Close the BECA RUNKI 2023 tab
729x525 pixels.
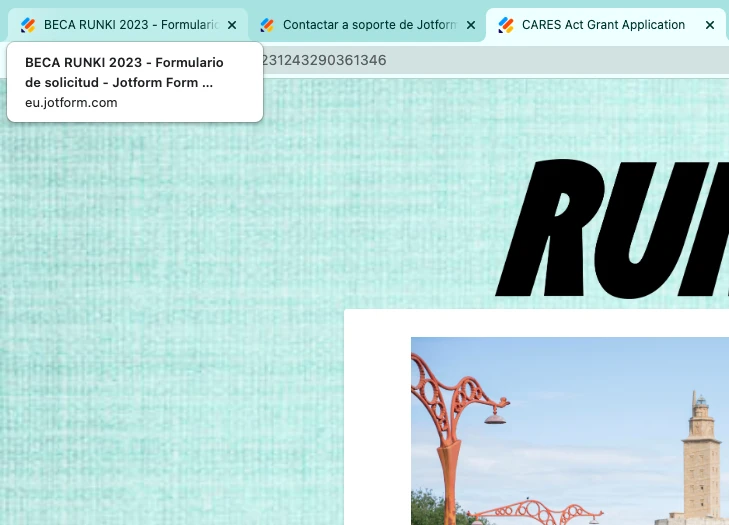(x=232, y=25)
